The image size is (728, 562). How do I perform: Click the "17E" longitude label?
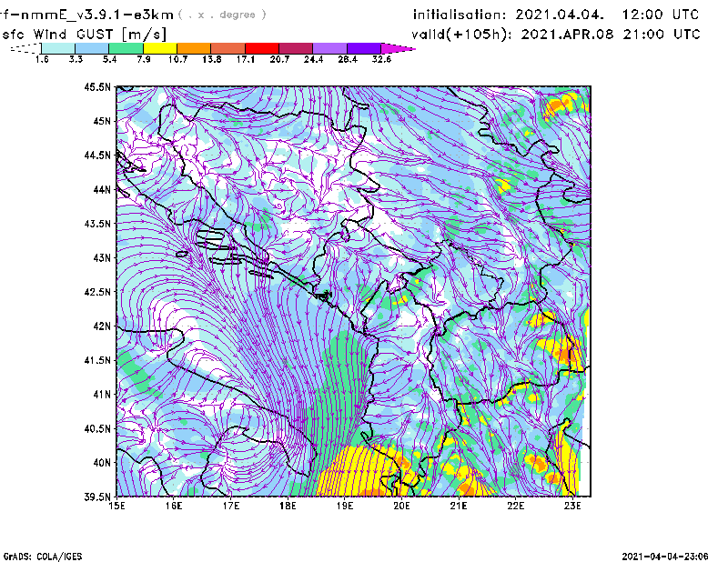click(x=231, y=506)
